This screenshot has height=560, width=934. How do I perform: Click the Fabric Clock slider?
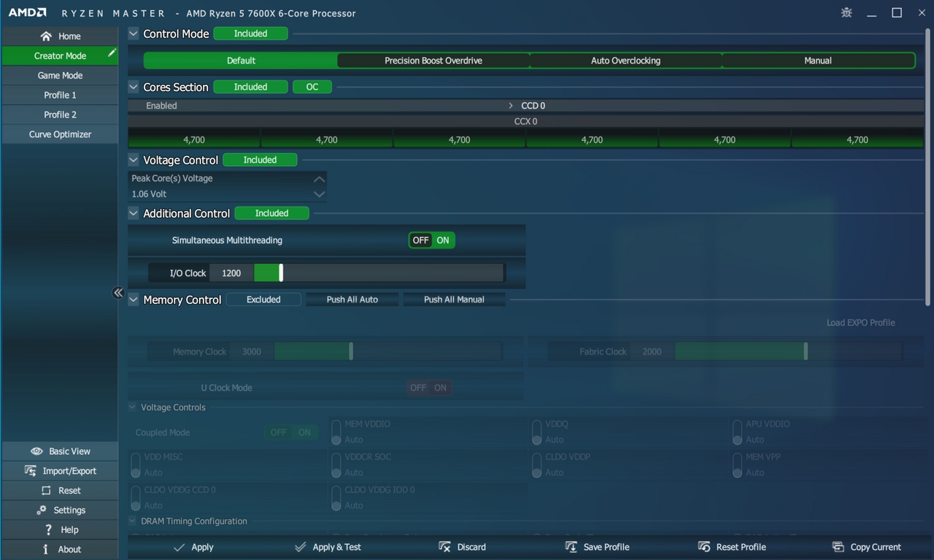coord(788,351)
